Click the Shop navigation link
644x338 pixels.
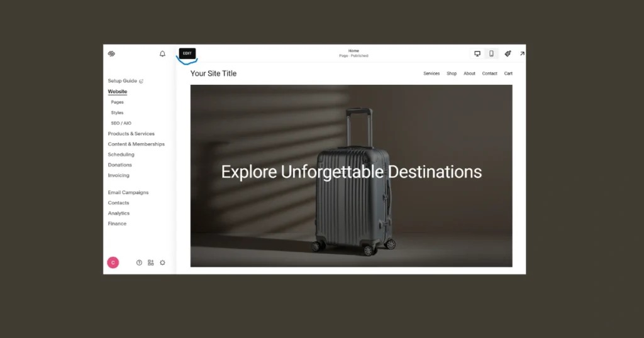(x=452, y=74)
